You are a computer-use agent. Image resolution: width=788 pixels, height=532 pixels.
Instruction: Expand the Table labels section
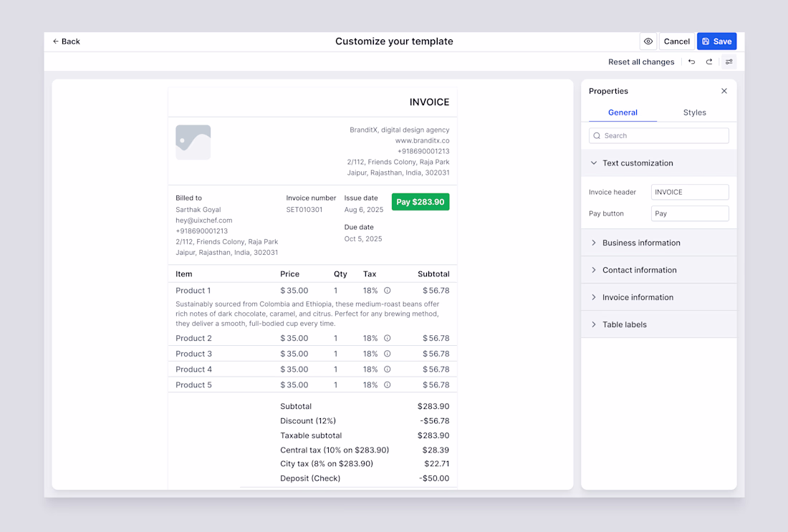pos(659,324)
